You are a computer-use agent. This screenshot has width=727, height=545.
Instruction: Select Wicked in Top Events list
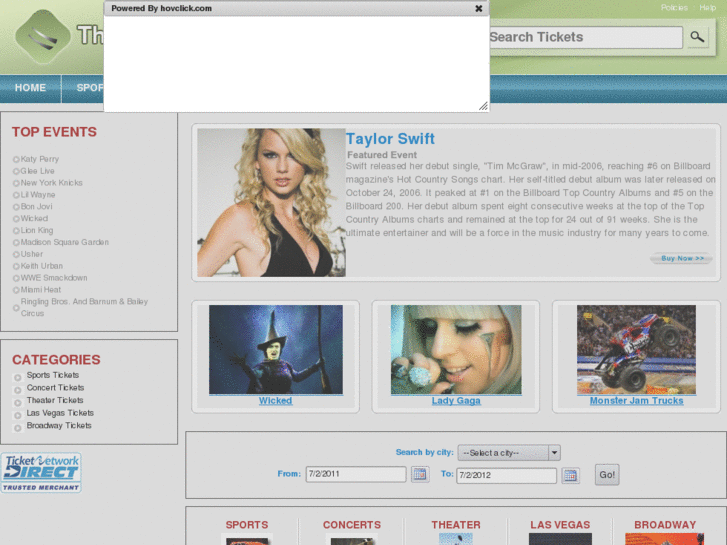34,218
